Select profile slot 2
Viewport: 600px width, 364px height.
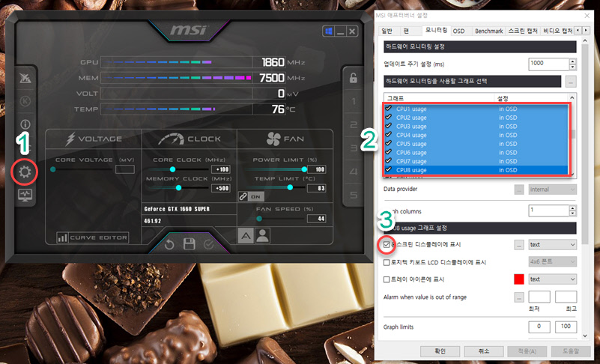[354, 125]
